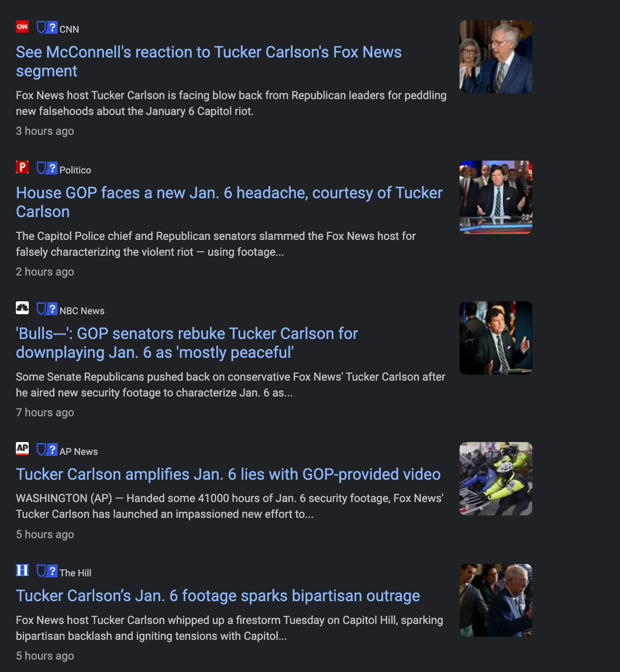Click the NBC News peacock favicon

pos(22,308)
